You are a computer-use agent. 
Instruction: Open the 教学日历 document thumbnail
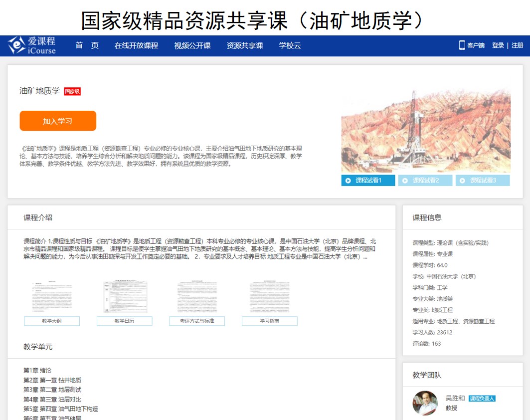click(x=125, y=298)
